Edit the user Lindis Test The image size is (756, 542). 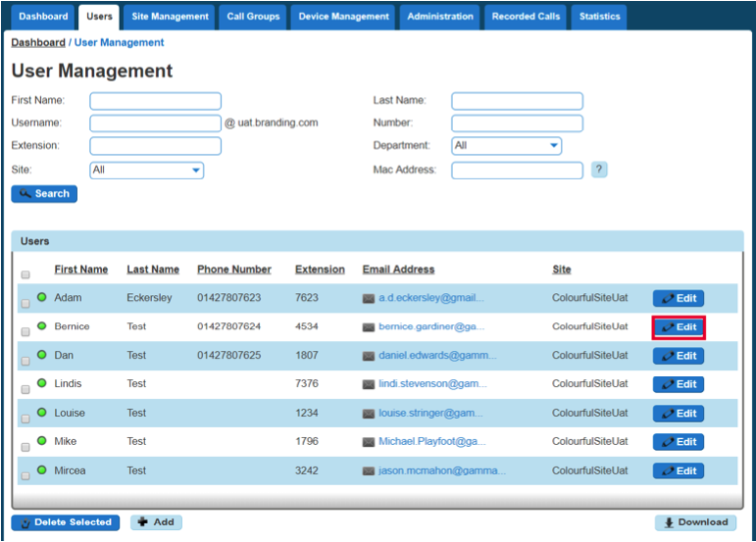coord(679,384)
